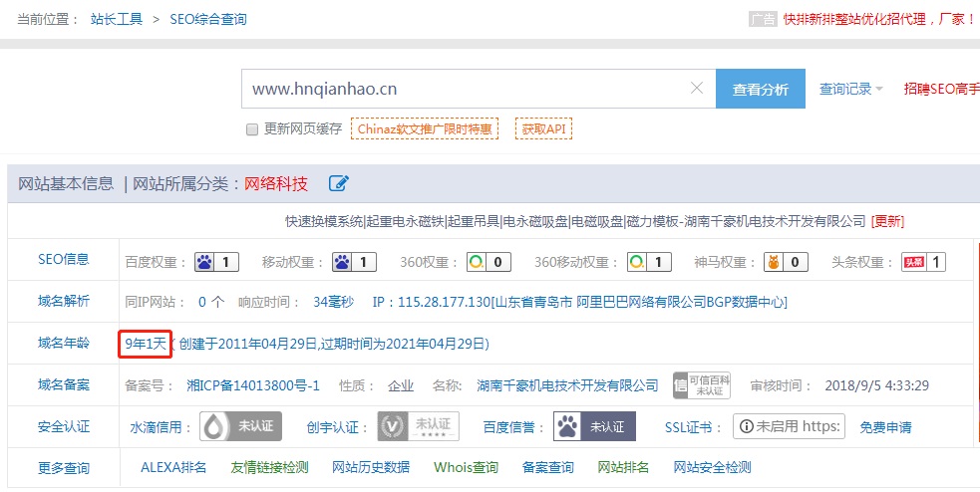Open the Whois查询 tab
This screenshot has width=980, height=492.
[466, 467]
